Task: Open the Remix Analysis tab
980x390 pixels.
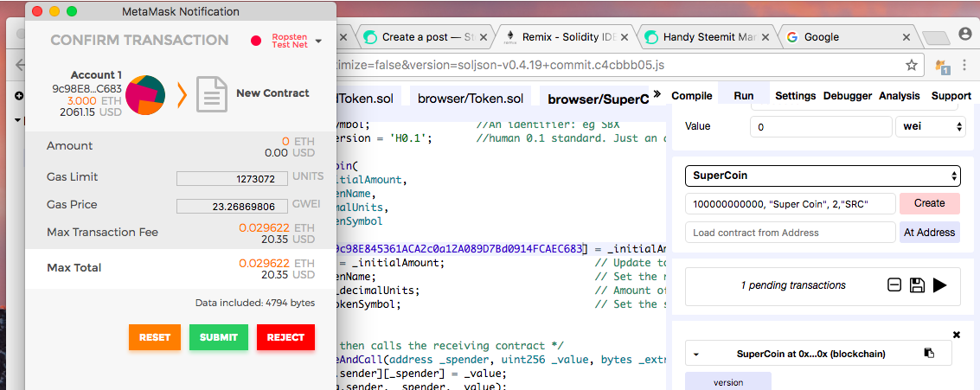Action: [900, 96]
